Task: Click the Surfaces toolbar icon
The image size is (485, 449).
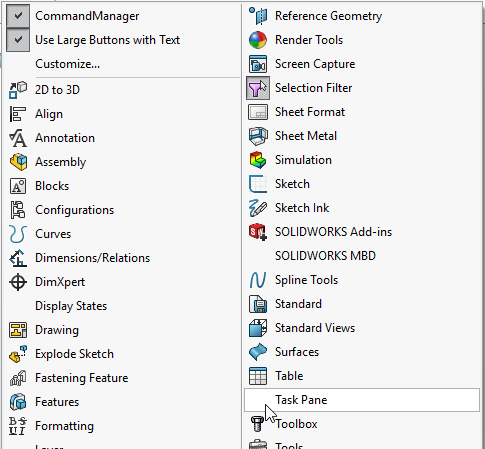Action: (258, 352)
